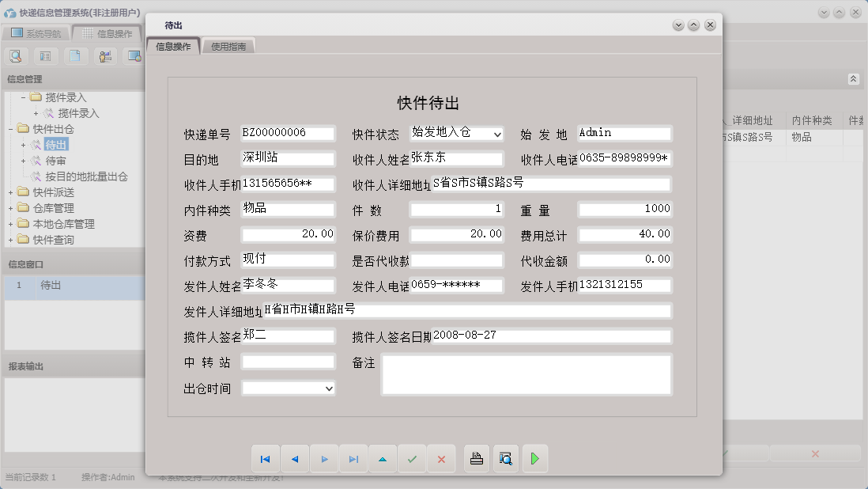Open the 出仓时间 dropdown

tap(329, 388)
